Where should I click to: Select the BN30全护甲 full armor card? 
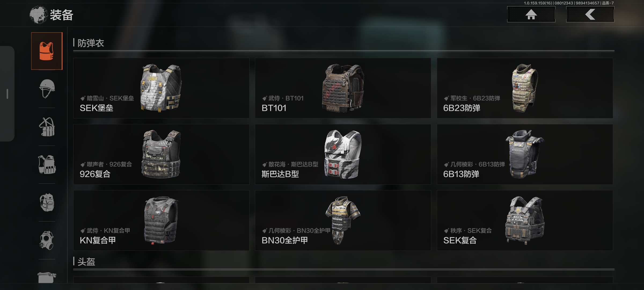(x=343, y=220)
